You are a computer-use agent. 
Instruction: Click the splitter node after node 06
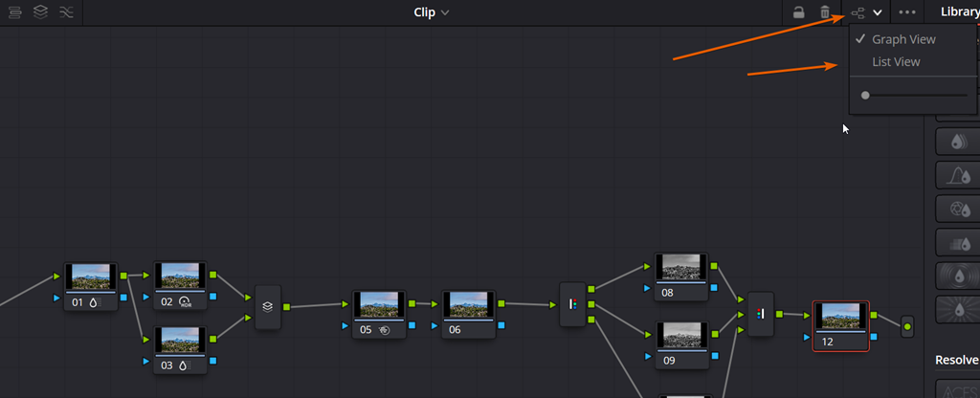click(x=572, y=305)
